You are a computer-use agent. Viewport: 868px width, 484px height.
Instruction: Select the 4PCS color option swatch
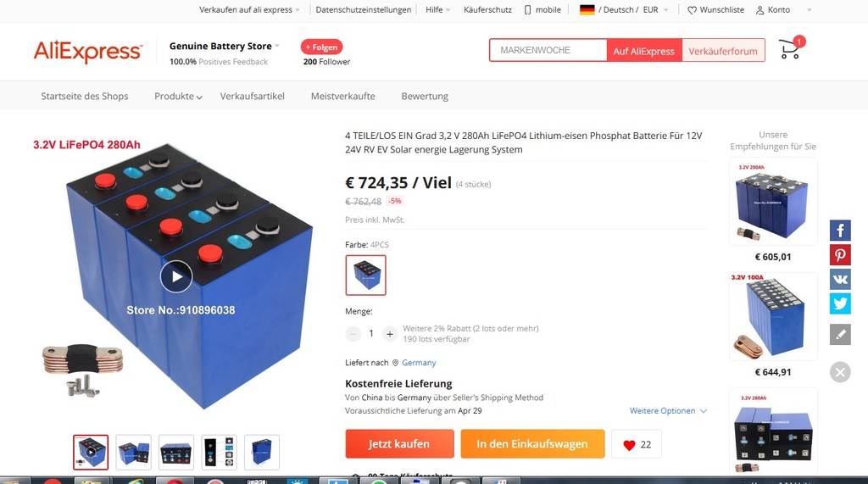366,275
